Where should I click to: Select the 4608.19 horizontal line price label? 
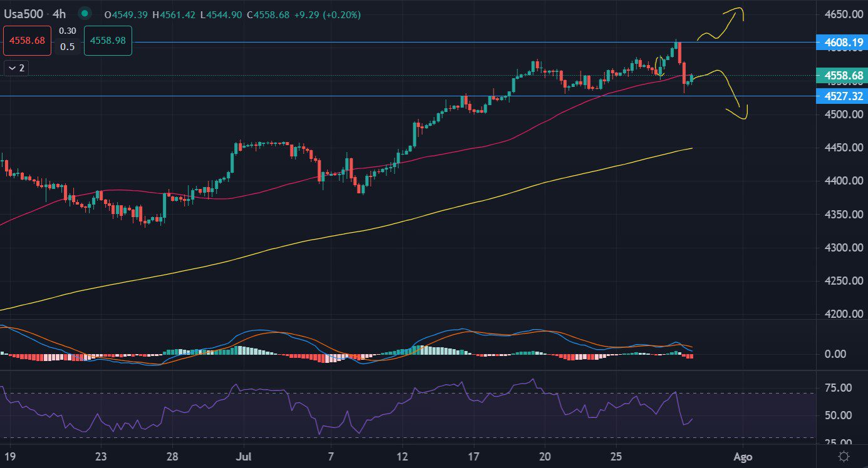click(x=842, y=43)
